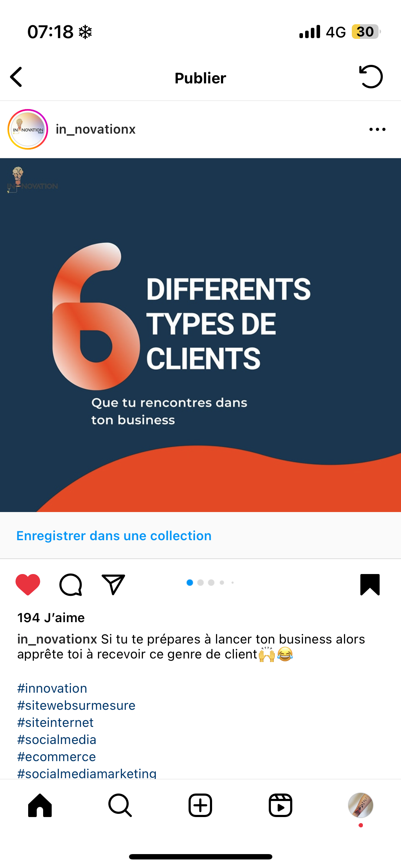The width and height of the screenshot is (401, 868).
Task: Open profile tab avatar in bottom bar
Action: click(x=361, y=805)
